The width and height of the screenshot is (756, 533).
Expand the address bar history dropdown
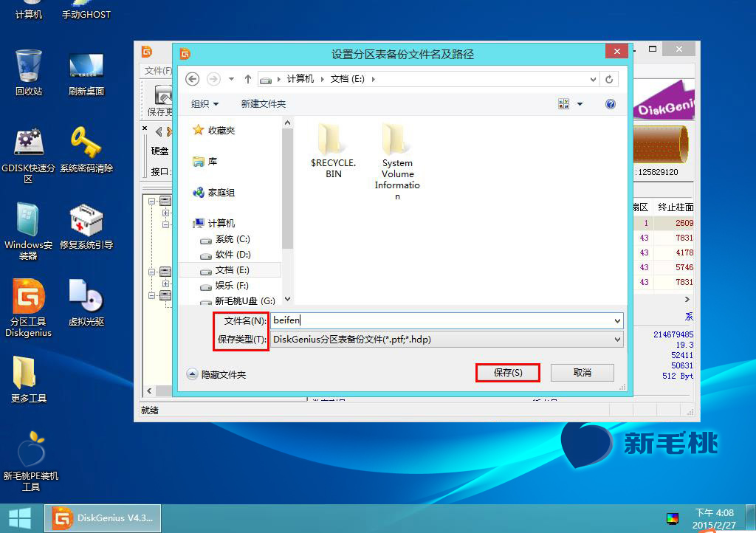593,79
